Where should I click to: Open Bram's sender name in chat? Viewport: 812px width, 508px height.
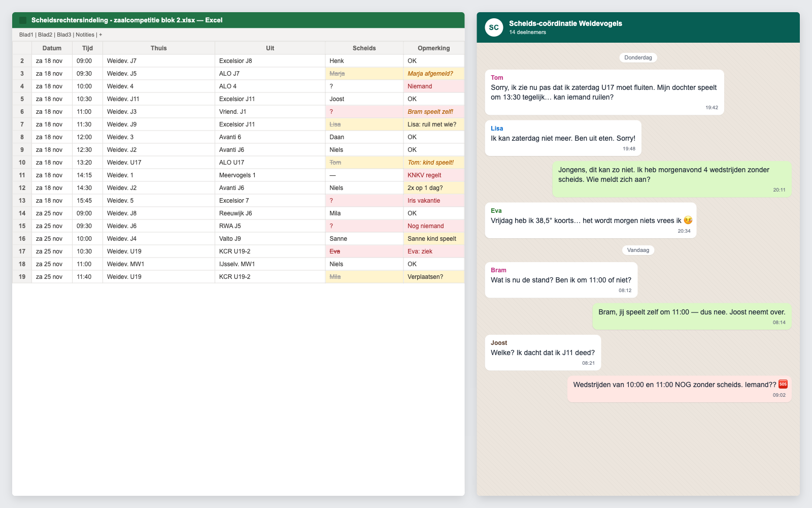pyautogui.click(x=498, y=270)
